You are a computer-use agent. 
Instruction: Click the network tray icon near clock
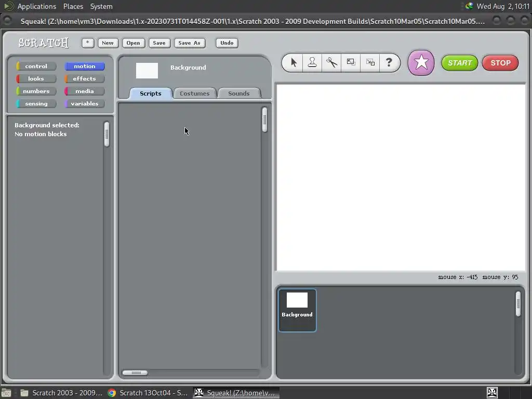(x=469, y=6)
